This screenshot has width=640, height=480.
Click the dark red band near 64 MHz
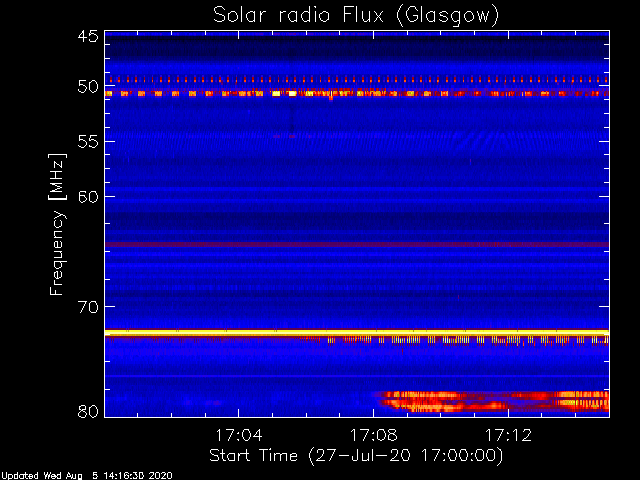coord(357,244)
